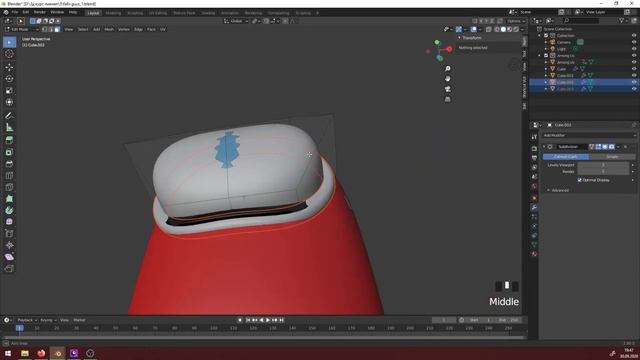
Task: Open the Material properties tab icon
Action: point(534,254)
